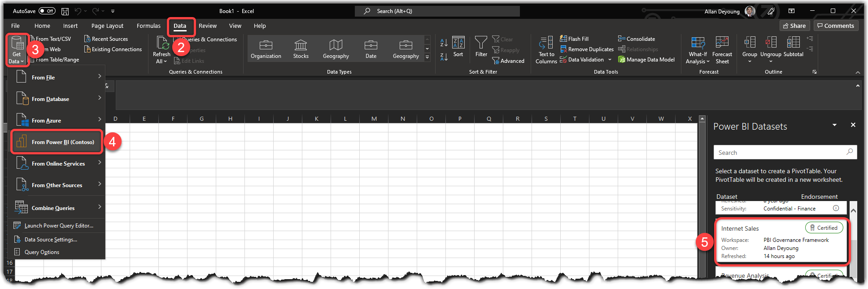Open the Review tab

[208, 26]
